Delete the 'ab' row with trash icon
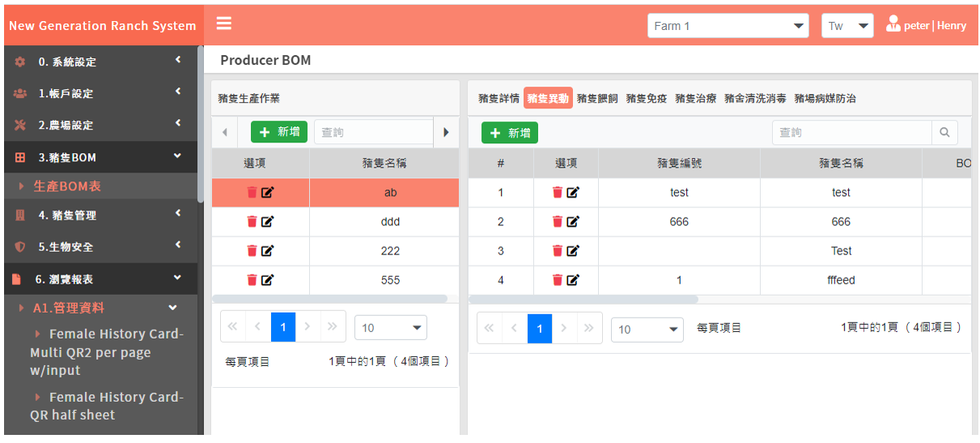Image resolution: width=980 pixels, height=443 pixels. pyautogui.click(x=252, y=193)
